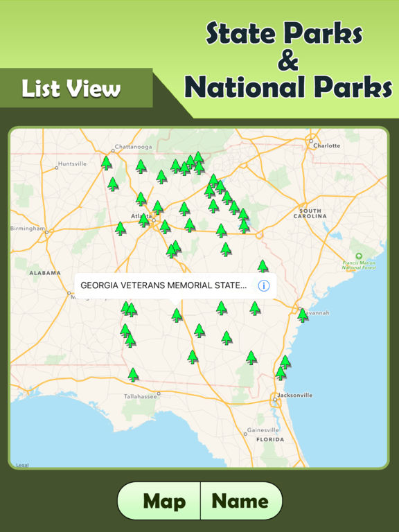Tap the Gainesville city label
Viewport: 399px width, 532px height.
pos(263,430)
